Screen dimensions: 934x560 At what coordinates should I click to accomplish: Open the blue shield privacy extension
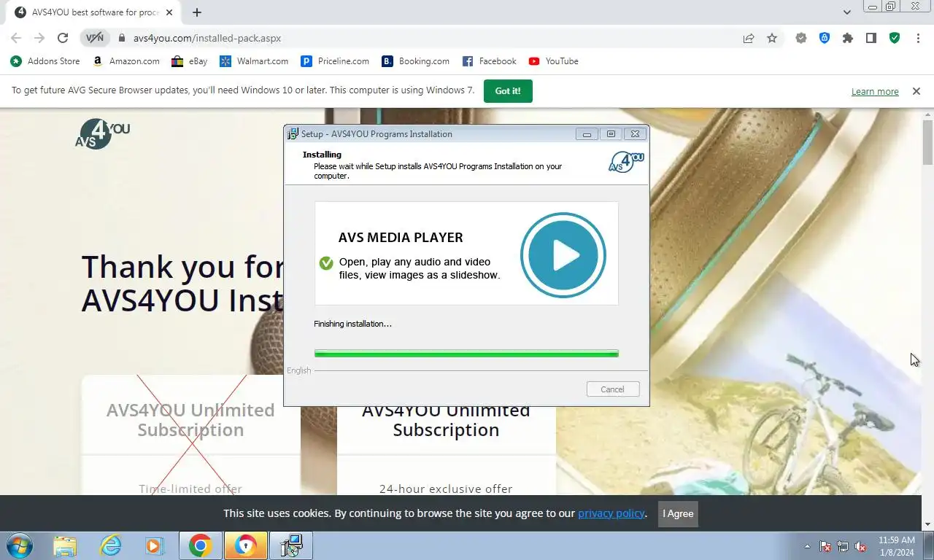tap(825, 38)
